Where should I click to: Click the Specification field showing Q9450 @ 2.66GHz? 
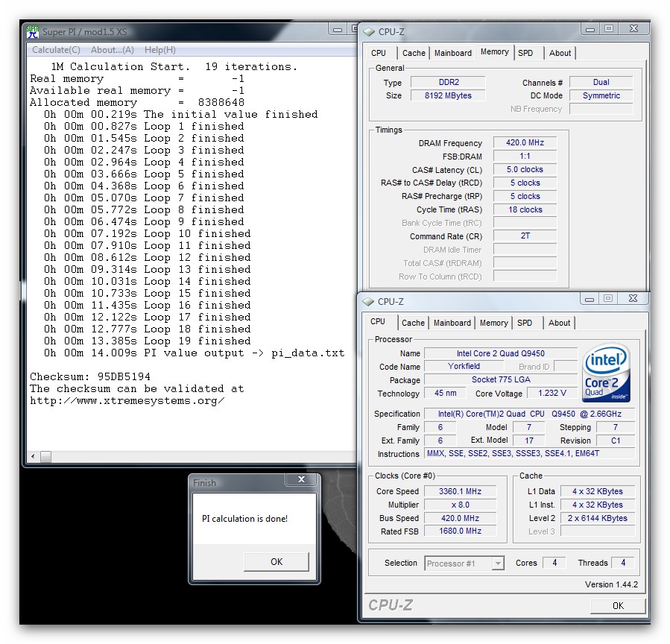(x=529, y=414)
